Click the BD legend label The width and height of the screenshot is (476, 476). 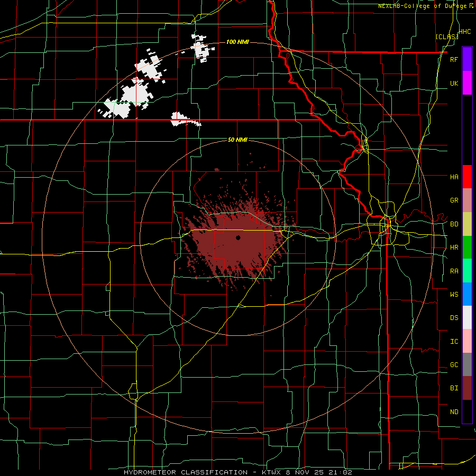point(454,224)
